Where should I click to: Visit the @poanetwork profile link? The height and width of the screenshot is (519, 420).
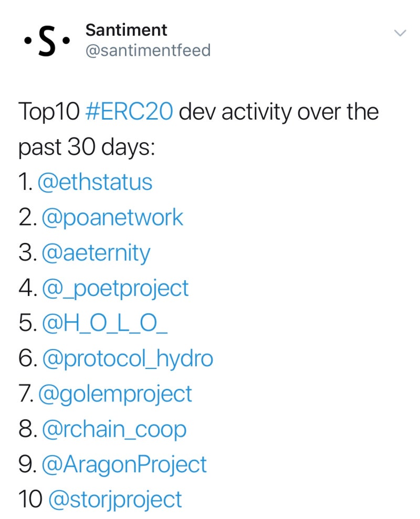112,218
